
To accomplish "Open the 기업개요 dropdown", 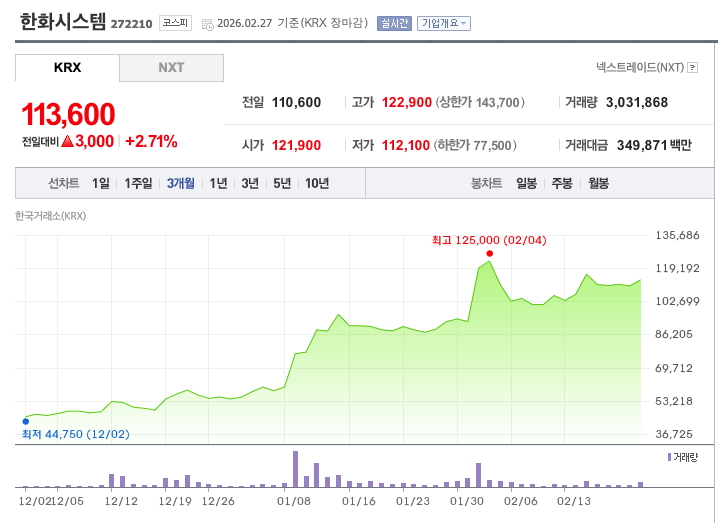I will coord(444,23).
